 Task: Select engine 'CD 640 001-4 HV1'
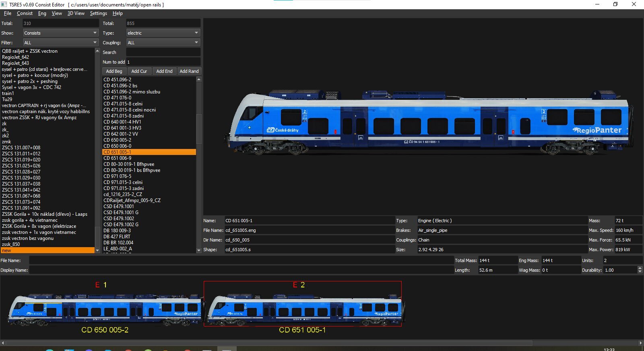[149, 122]
